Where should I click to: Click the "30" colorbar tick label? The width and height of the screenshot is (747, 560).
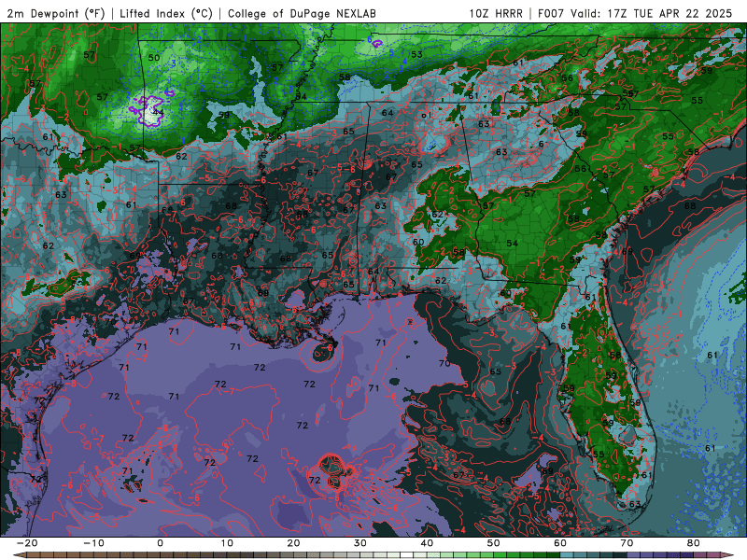[x=360, y=543]
